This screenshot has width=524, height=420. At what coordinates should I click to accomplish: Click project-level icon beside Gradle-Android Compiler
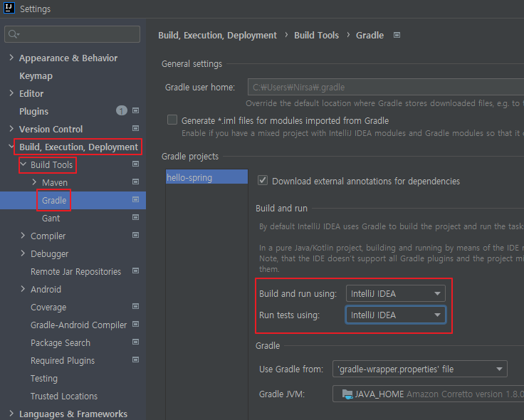pyautogui.click(x=135, y=324)
